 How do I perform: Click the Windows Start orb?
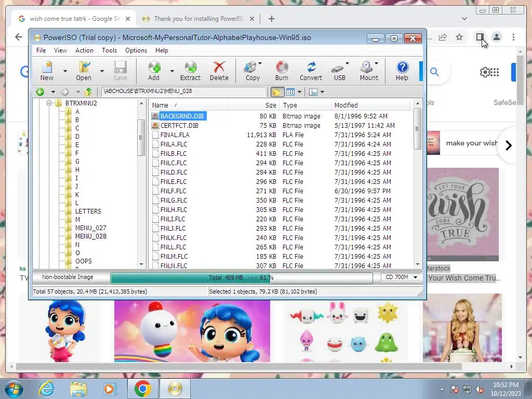(14, 389)
